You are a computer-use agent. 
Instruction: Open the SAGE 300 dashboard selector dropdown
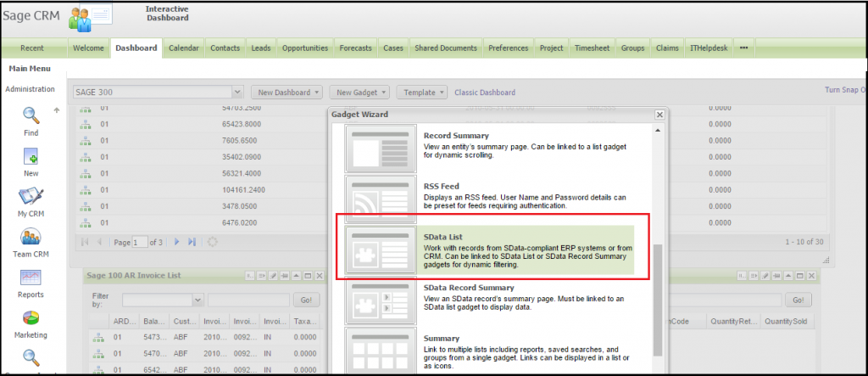[x=237, y=92]
